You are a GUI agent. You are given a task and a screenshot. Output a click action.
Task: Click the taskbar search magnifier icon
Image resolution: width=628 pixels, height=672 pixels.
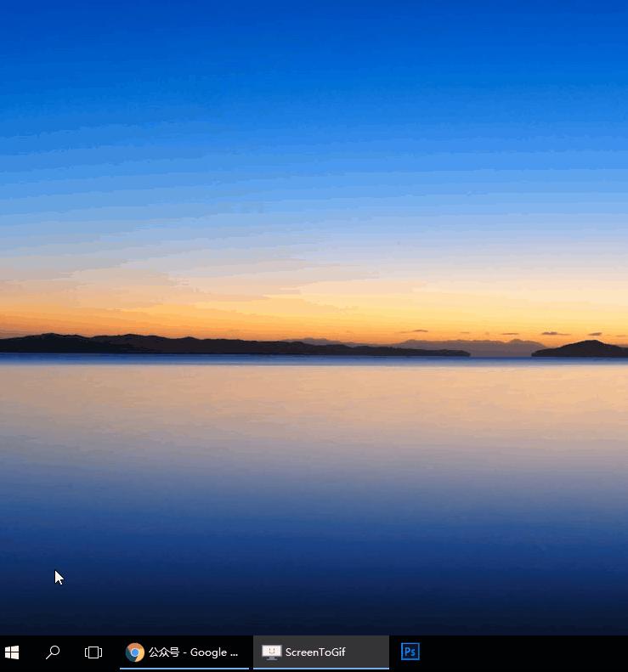coord(53,652)
